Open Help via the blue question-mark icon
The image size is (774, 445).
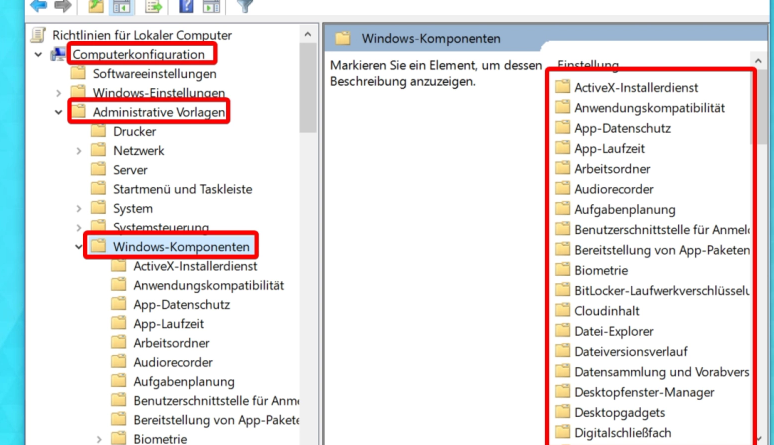(x=186, y=6)
